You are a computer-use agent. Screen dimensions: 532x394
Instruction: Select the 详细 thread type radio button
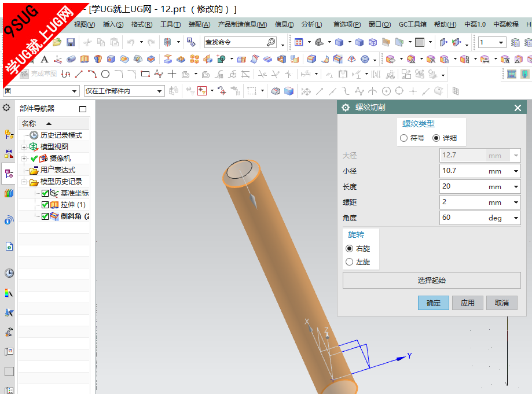pos(436,138)
